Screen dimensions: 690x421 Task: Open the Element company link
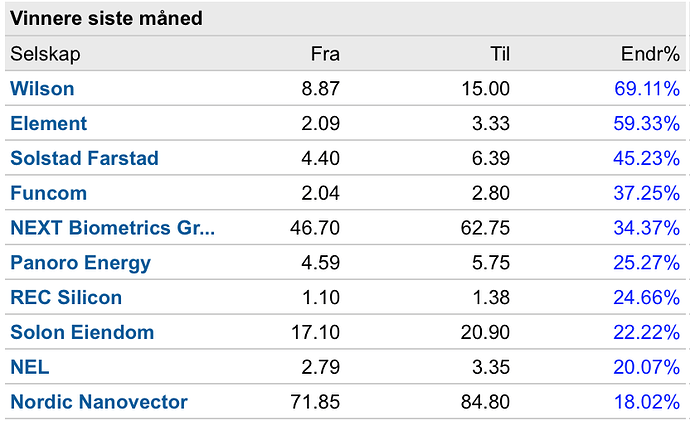pos(48,124)
